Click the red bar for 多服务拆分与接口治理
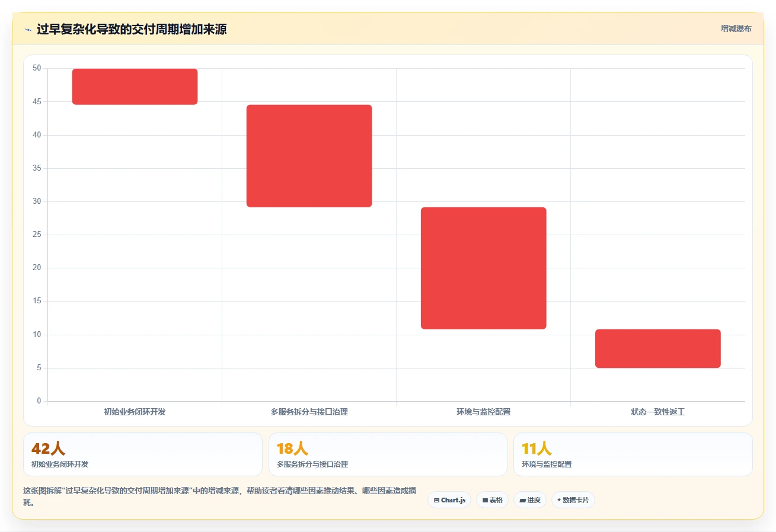776x532 pixels. point(309,156)
